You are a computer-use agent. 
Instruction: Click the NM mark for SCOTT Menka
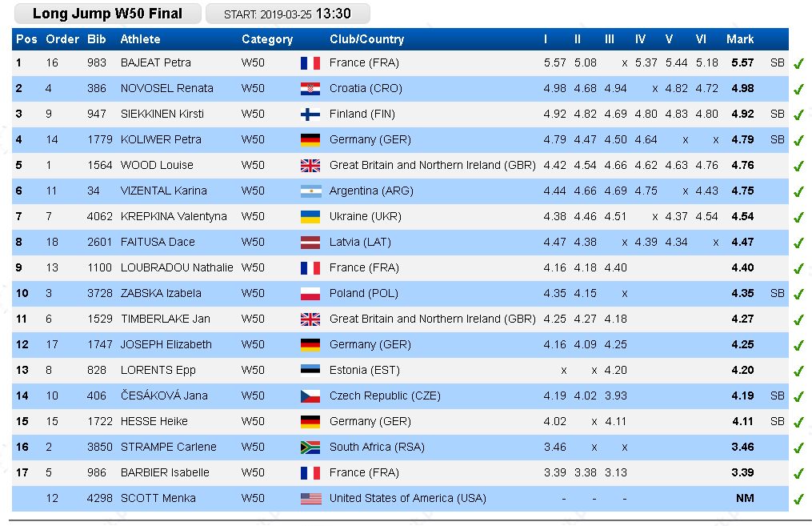coord(744,499)
